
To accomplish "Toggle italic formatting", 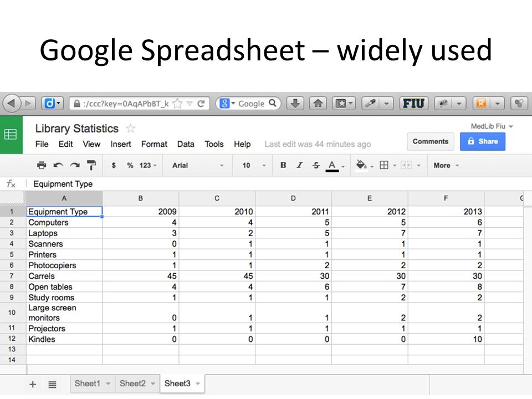I will (299, 165).
